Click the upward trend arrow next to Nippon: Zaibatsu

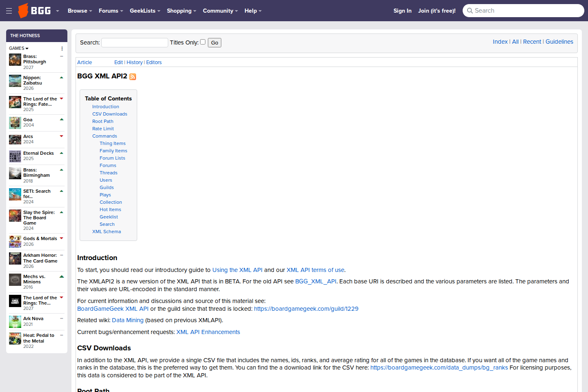click(x=62, y=77)
